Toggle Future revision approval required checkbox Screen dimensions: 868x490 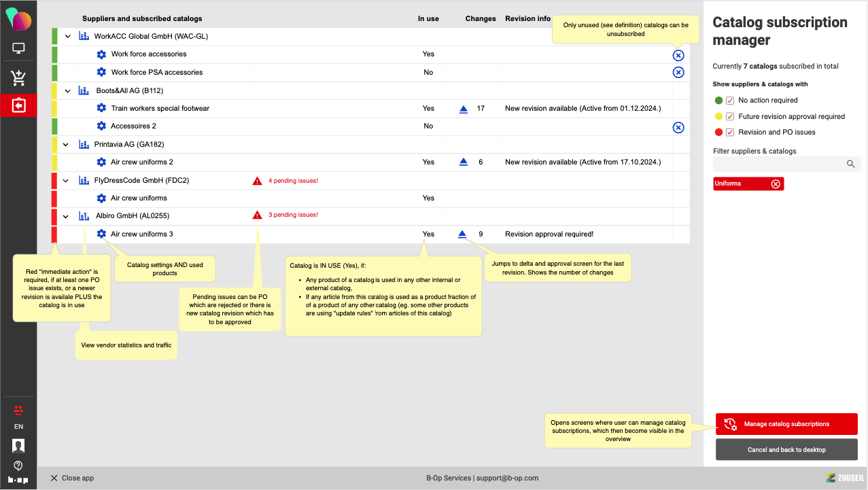[730, 116]
